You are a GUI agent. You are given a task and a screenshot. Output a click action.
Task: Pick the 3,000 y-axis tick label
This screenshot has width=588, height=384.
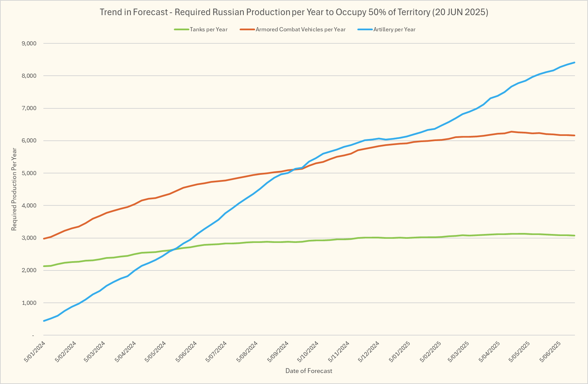29,238
